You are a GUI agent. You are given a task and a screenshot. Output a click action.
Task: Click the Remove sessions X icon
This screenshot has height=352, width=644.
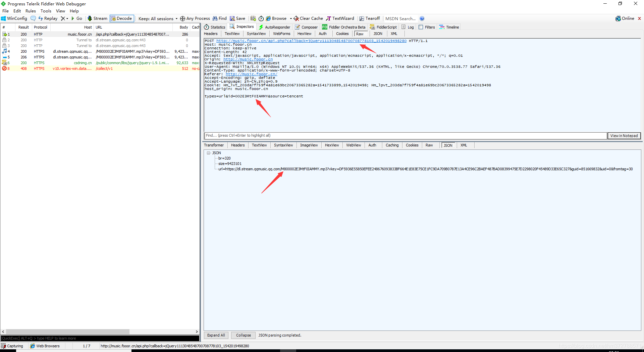tap(63, 18)
